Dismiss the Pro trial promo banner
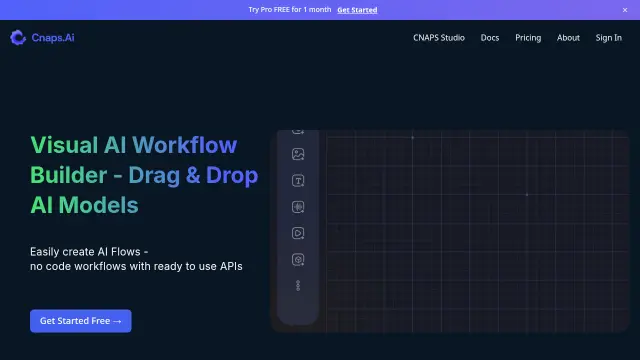The width and height of the screenshot is (640, 360). (625, 10)
